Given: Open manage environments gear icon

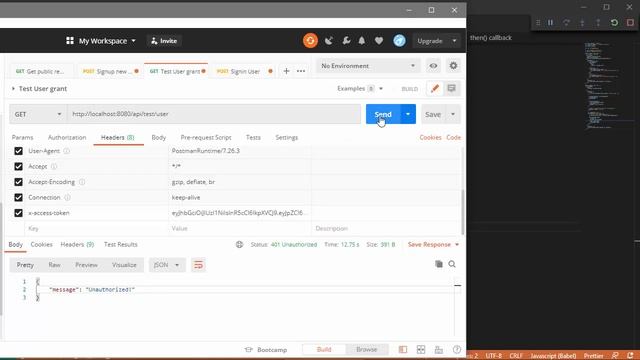Looking at the screenshot, I should [x=453, y=66].
